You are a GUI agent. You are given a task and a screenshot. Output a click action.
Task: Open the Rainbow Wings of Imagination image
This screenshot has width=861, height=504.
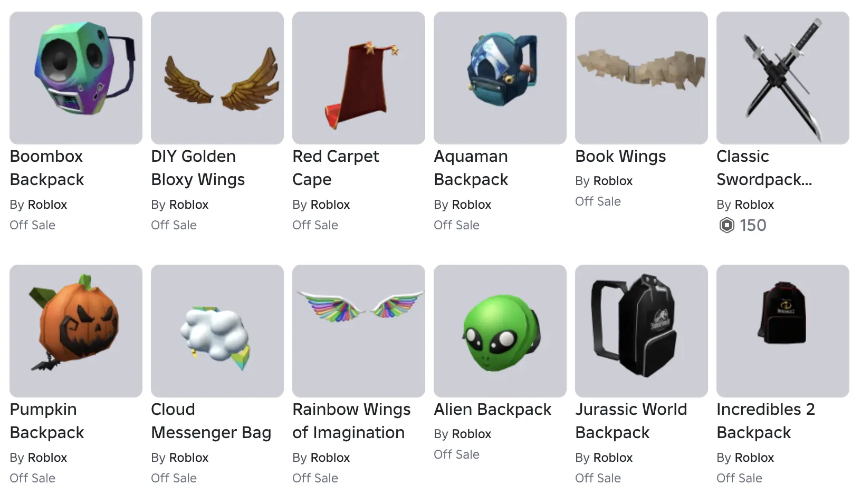[359, 331]
